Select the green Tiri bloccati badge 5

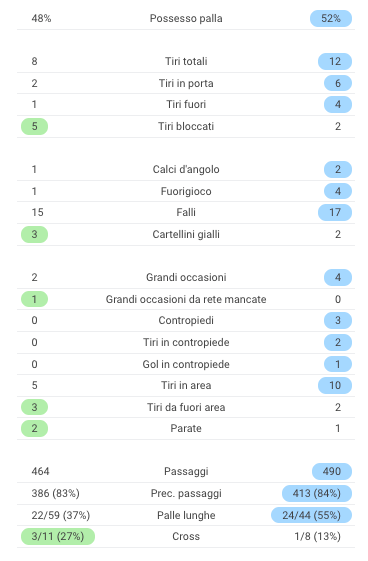tap(34, 126)
